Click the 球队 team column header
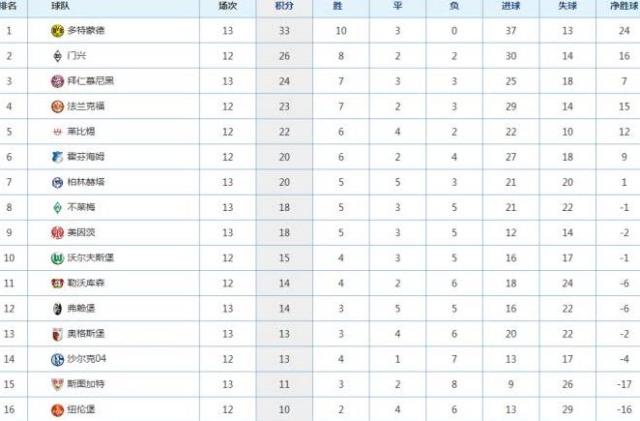 [60, 6]
